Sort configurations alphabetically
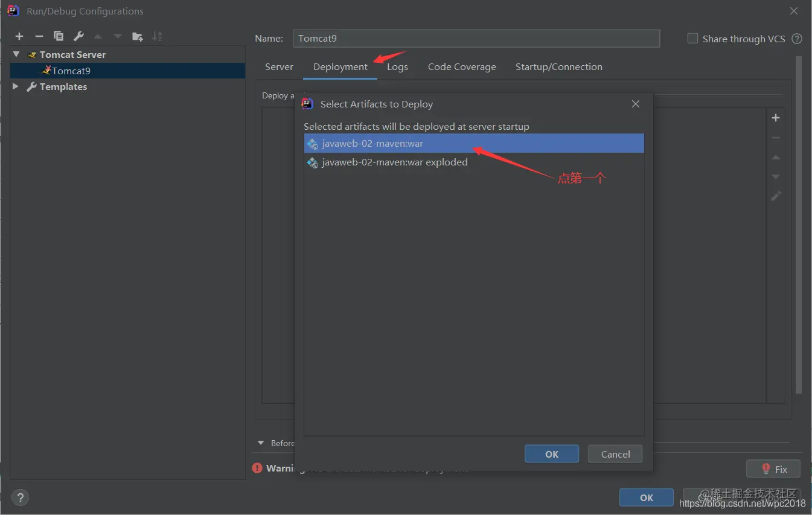This screenshot has height=515, width=812. pos(157,37)
